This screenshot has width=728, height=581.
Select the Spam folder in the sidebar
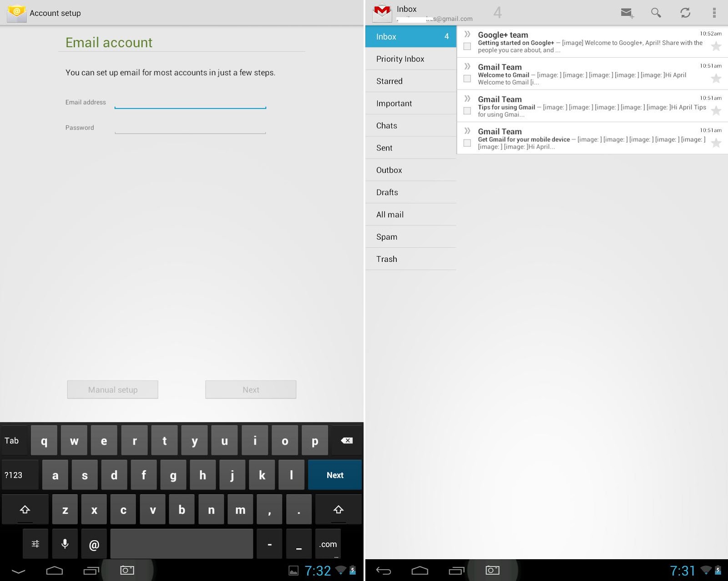(x=387, y=236)
